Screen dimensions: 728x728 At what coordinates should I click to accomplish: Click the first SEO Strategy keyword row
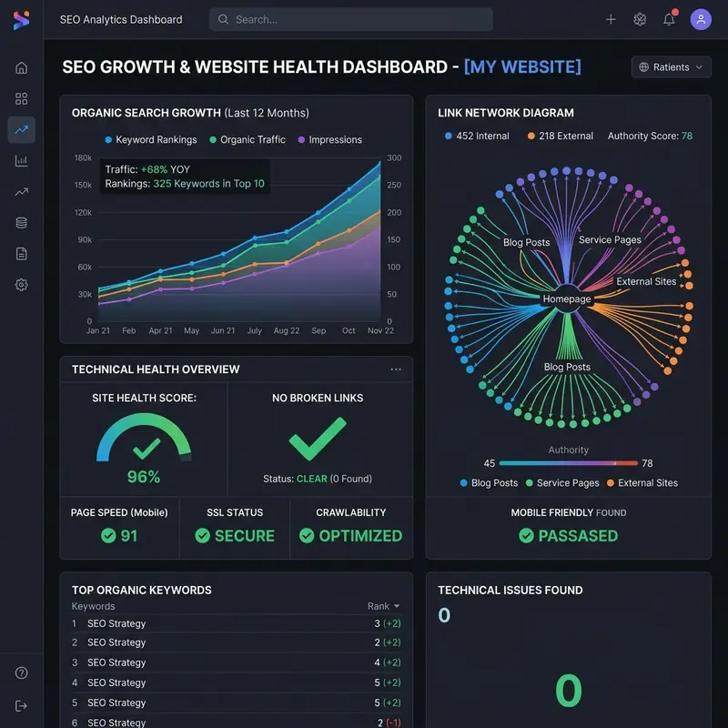(x=236, y=623)
